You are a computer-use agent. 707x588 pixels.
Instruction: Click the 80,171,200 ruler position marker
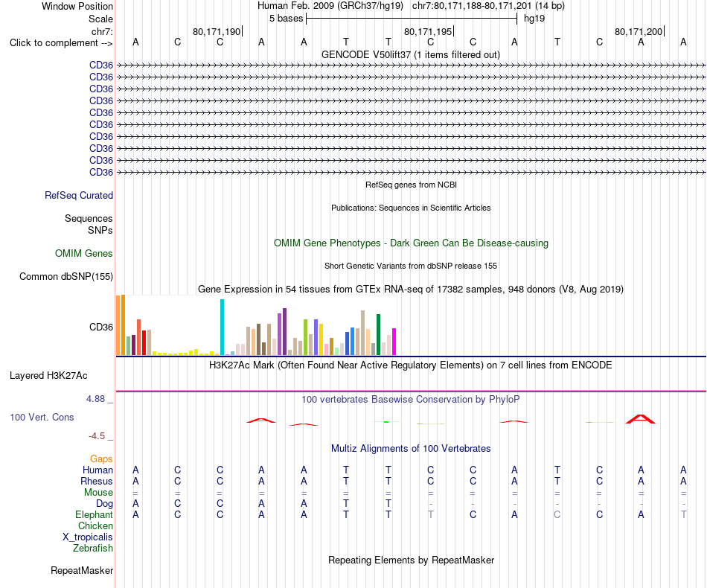click(639, 31)
